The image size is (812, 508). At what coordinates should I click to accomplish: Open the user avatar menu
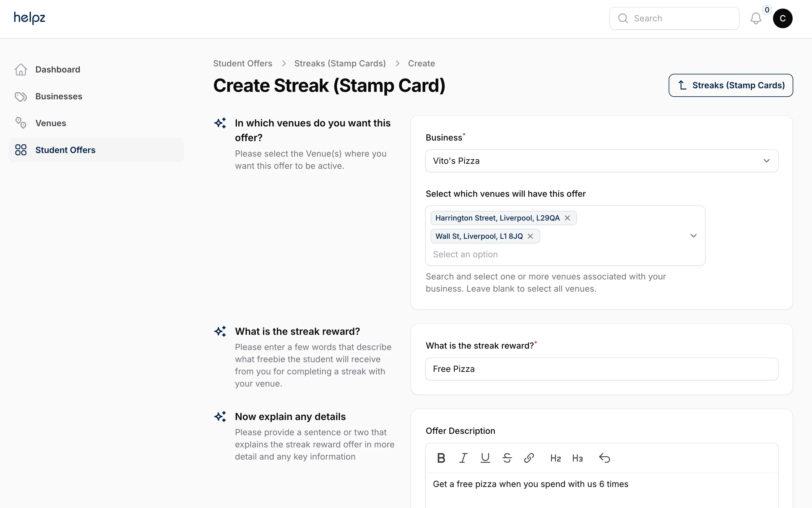pyautogui.click(x=782, y=18)
